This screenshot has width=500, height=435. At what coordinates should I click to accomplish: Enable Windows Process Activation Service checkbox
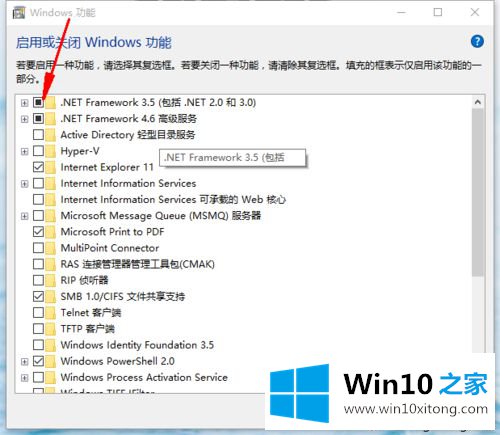[38, 377]
